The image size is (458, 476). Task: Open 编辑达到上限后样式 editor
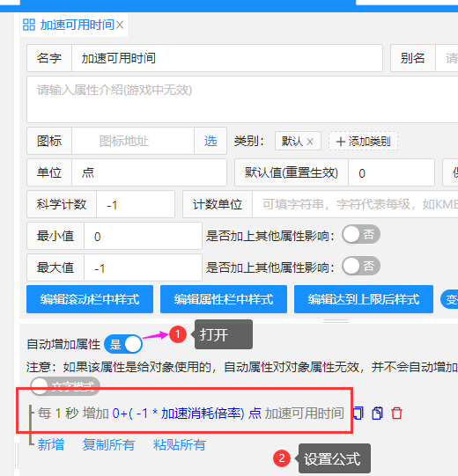[364, 299]
